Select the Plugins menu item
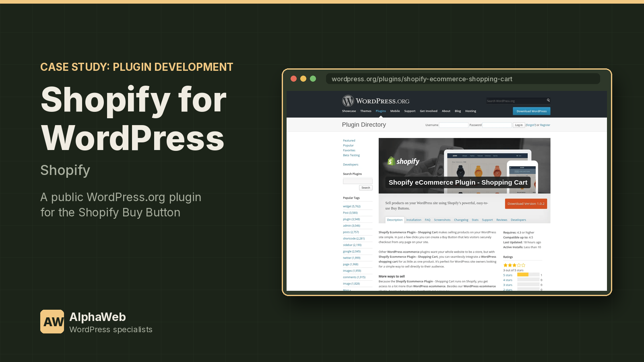 381,111
